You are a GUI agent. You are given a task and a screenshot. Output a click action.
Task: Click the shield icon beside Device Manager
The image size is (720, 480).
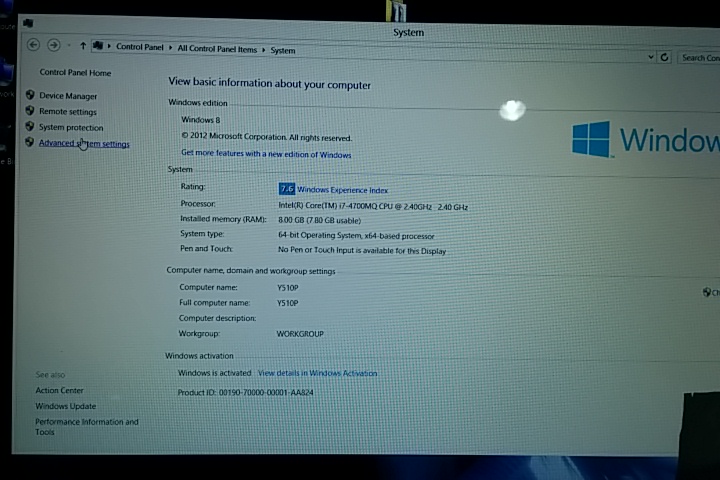pos(30,95)
